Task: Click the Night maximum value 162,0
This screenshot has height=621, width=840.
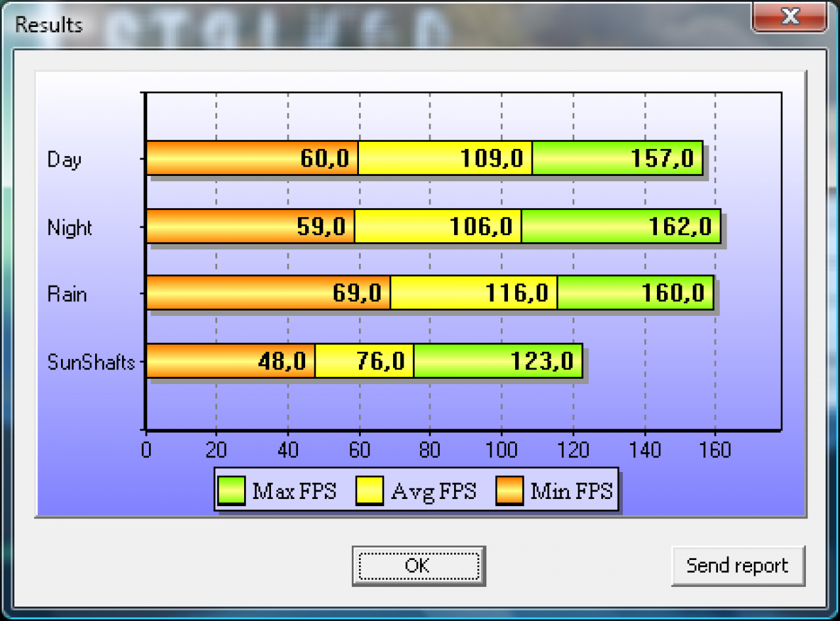Action: [x=681, y=226]
